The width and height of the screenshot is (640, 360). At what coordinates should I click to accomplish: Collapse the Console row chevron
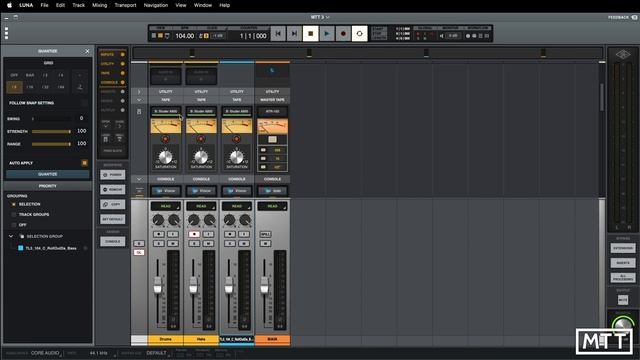(x=139, y=179)
